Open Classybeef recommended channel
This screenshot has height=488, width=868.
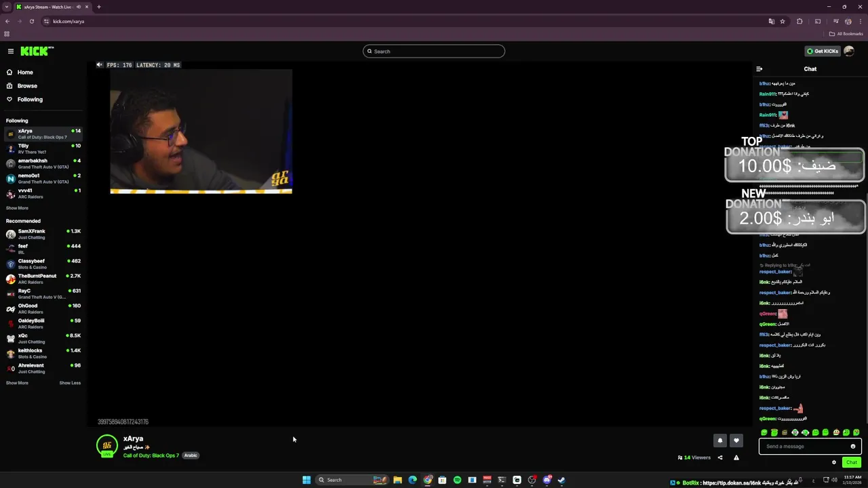click(x=43, y=264)
